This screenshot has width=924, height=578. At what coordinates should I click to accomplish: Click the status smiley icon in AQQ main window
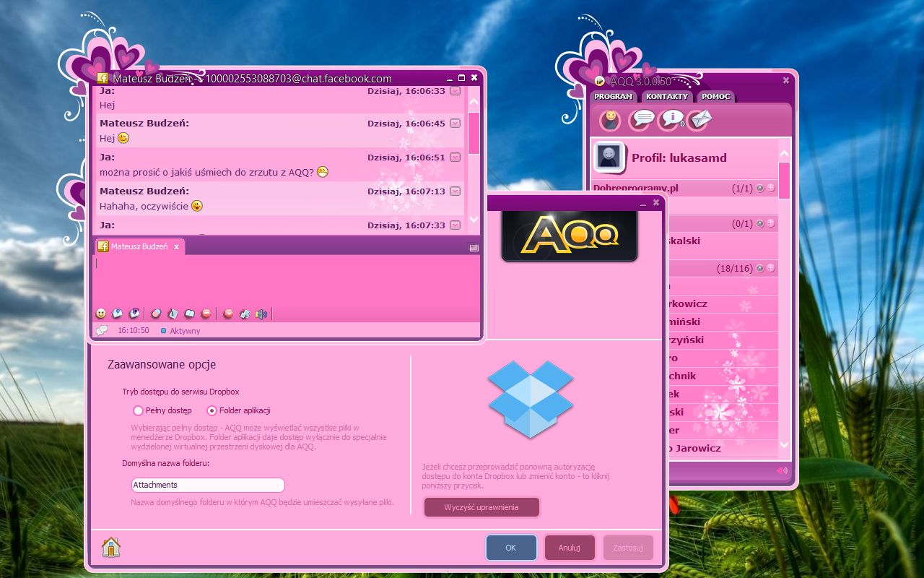[x=611, y=119]
